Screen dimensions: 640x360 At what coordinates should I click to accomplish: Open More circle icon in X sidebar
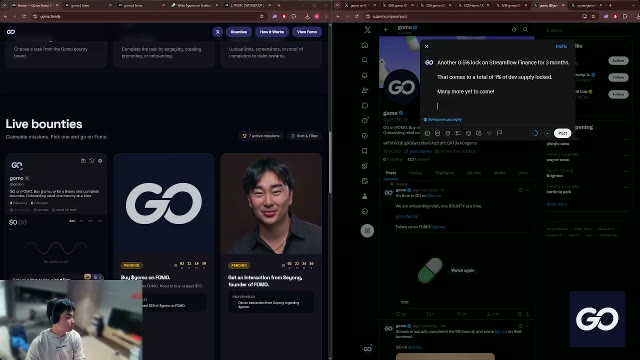click(365, 211)
